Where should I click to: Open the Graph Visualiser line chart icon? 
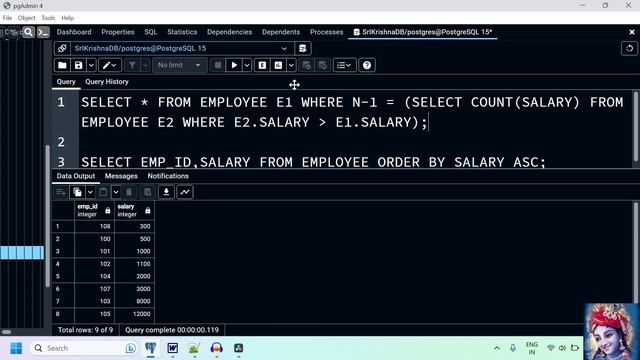[185, 192]
